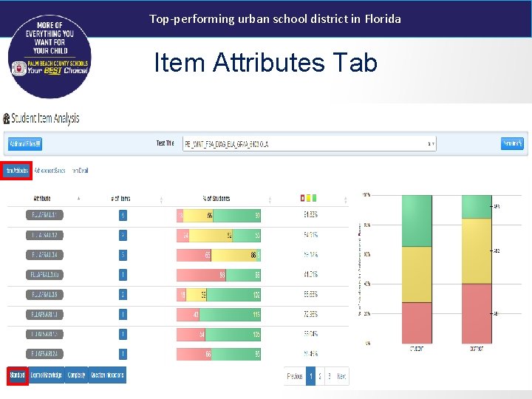This screenshot has height=399, width=532.
Task: Click the yellow segment of district chart bar
Action: click(x=477, y=251)
